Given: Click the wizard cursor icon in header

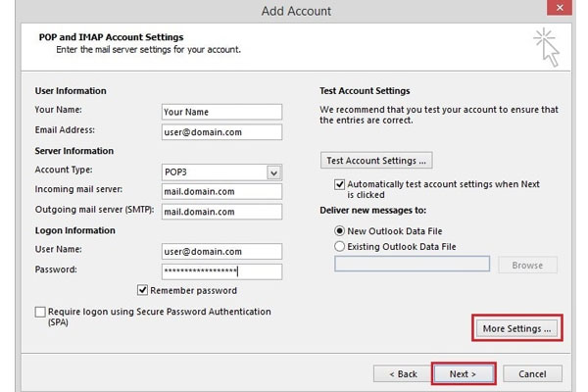Looking at the screenshot, I should coord(547,48).
